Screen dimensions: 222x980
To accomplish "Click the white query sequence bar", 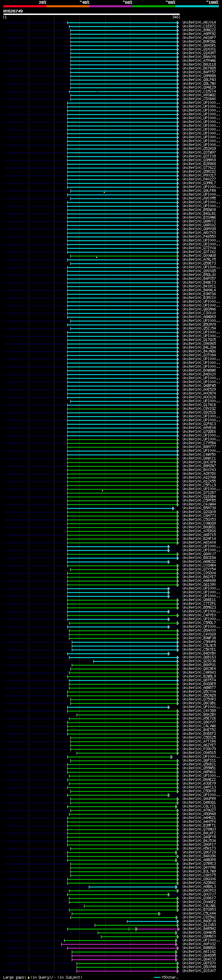I will [92, 14].
